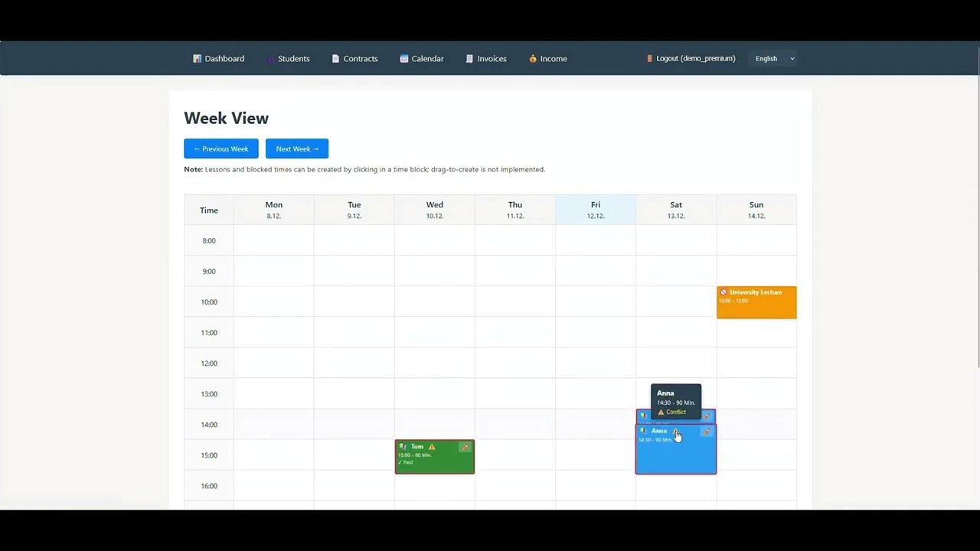
Task: Click the Wed 10.12. column header
Action: pyautogui.click(x=435, y=210)
